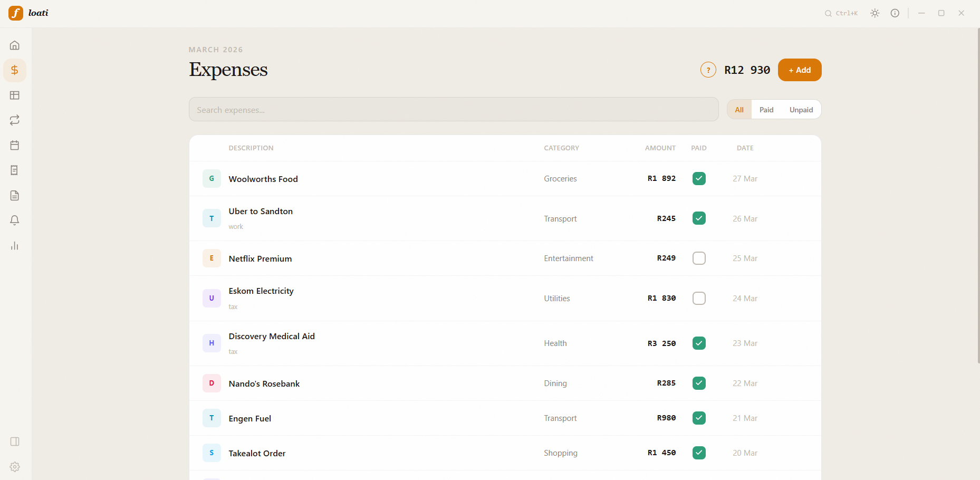Click the D badge for Nando's Rosebank
Image resolution: width=980 pixels, height=480 pixels.
tap(212, 383)
